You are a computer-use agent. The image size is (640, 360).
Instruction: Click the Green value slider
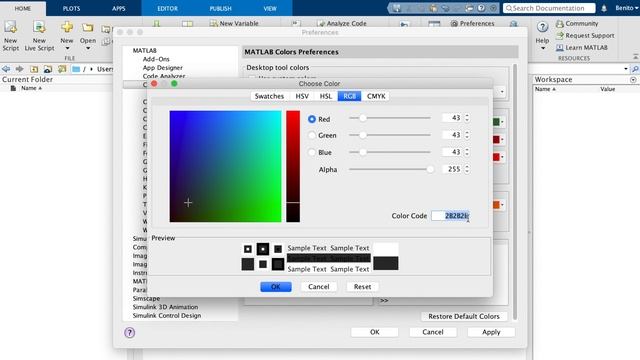[x=390, y=135]
